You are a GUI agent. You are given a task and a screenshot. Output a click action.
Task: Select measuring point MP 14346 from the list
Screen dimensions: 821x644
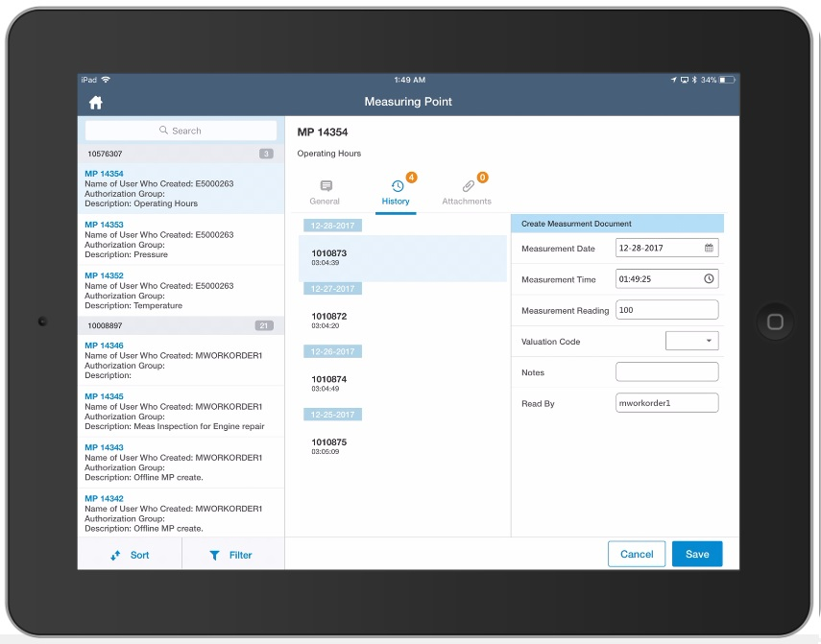[181, 358]
